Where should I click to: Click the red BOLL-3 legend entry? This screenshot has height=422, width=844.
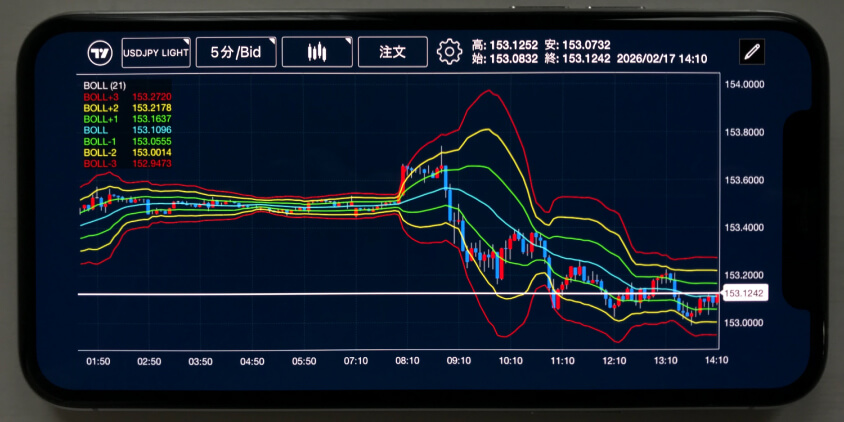[x=101, y=163]
